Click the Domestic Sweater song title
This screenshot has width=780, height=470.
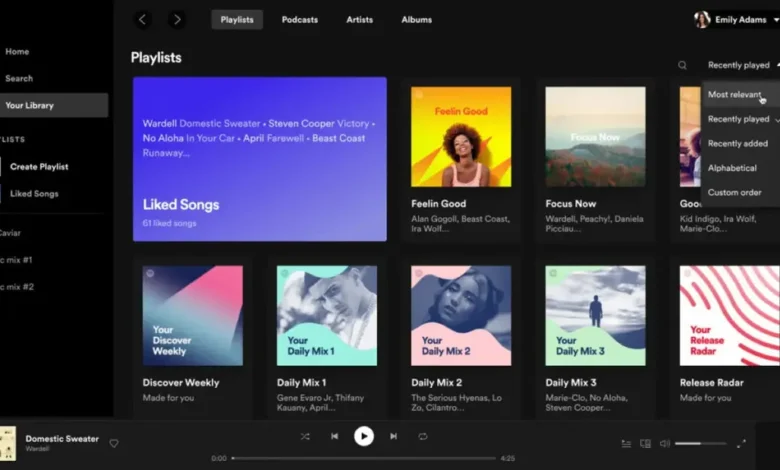(x=62, y=439)
